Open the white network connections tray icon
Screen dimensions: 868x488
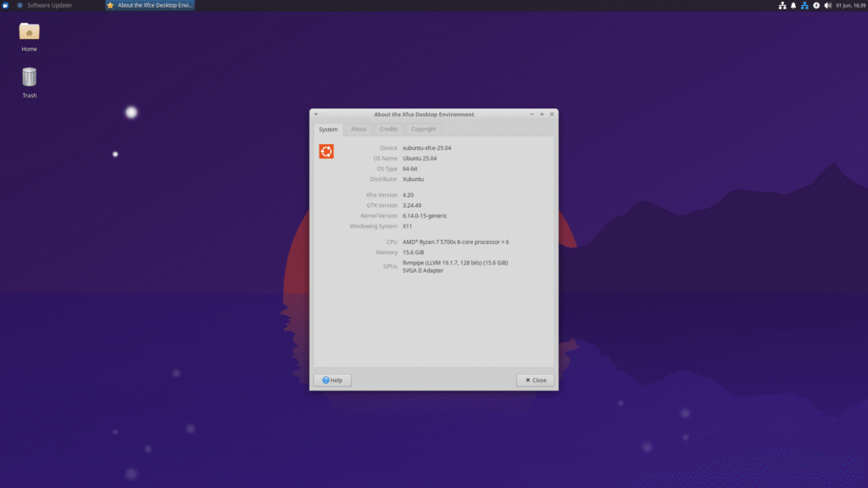tap(782, 6)
